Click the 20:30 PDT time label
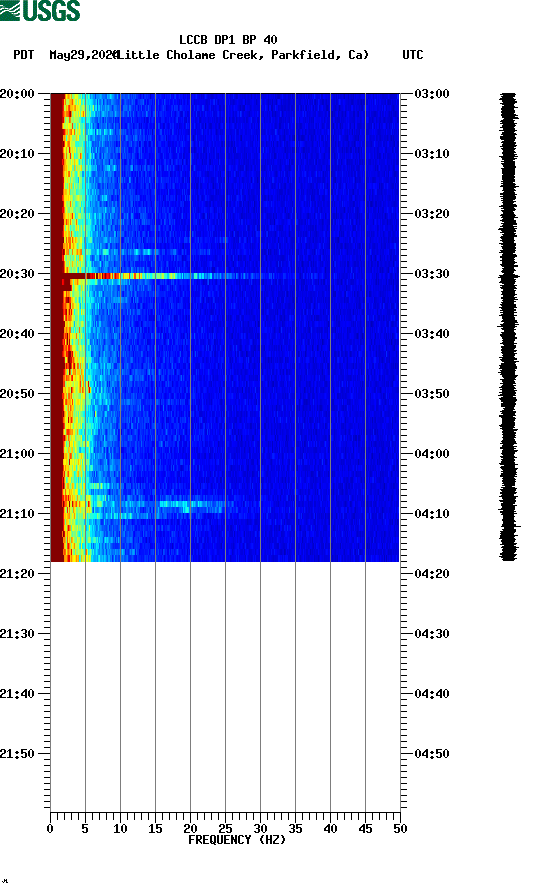 pos(18,274)
